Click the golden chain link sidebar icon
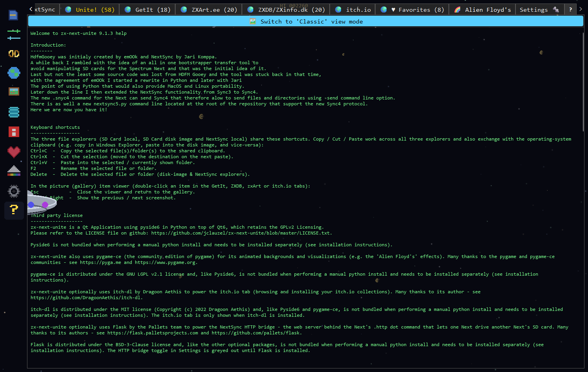 pyautogui.click(x=14, y=54)
